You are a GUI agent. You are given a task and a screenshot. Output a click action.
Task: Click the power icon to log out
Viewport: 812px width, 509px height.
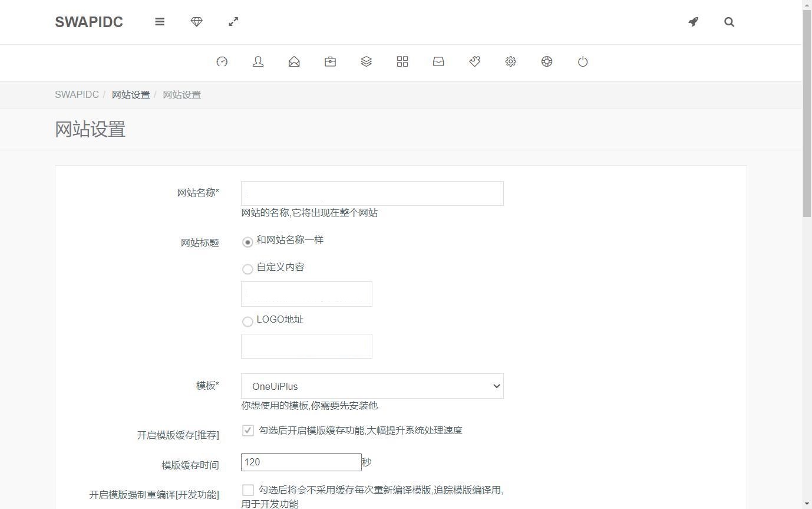coord(583,62)
